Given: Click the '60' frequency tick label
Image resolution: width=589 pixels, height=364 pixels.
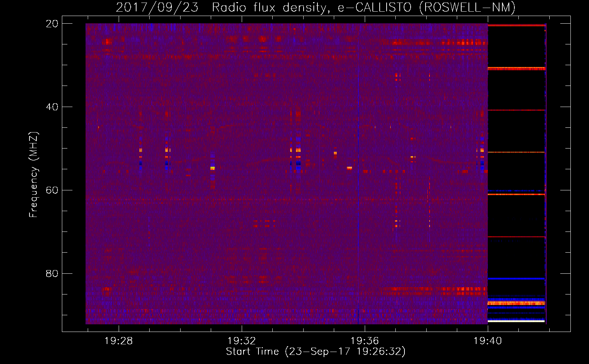Looking at the screenshot, I should pyautogui.click(x=52, y=190).
